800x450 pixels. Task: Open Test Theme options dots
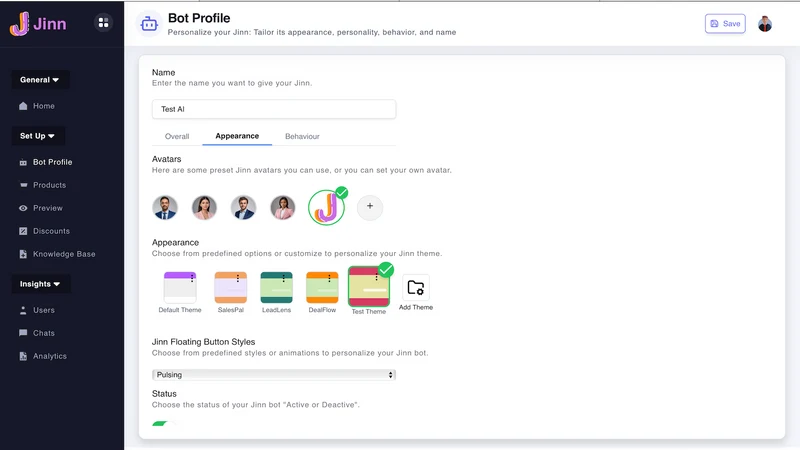[377, 277]
